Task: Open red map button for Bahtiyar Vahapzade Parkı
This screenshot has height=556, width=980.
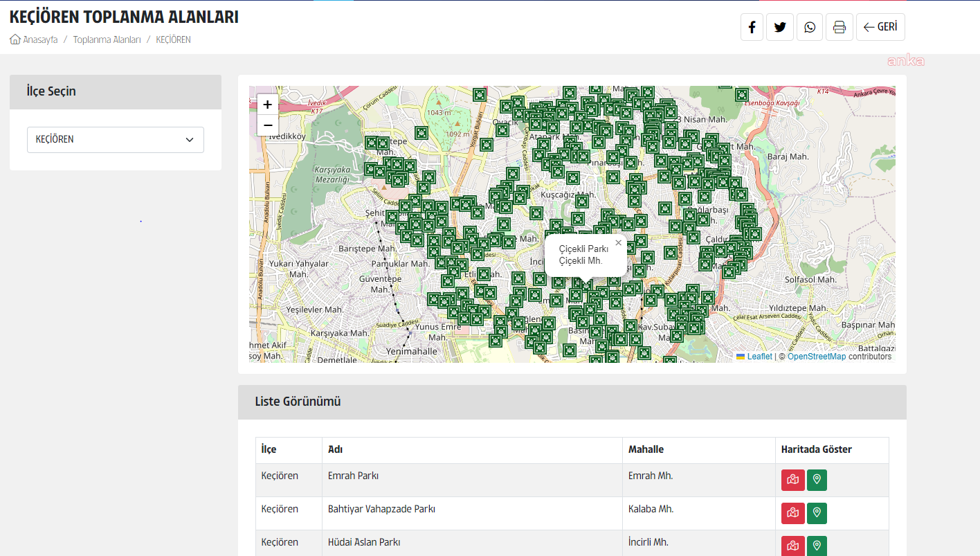Action: (792, 513)
